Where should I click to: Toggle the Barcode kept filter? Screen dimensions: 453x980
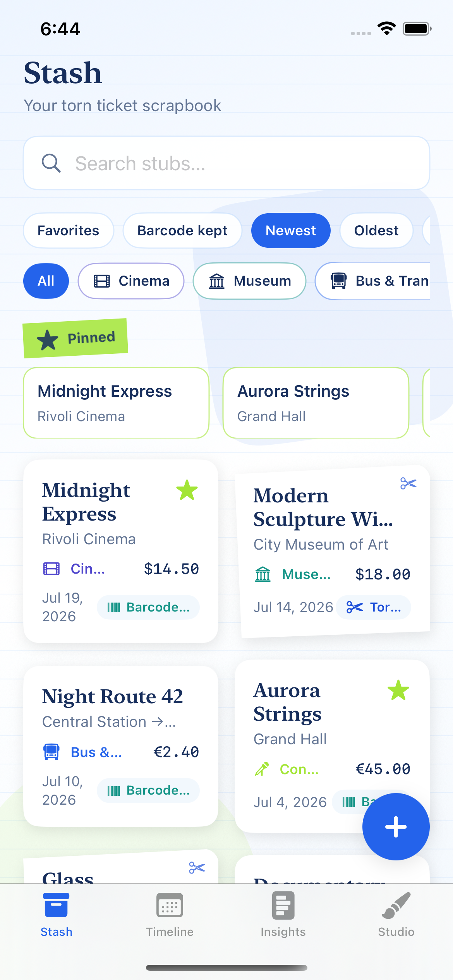[182, 231]
